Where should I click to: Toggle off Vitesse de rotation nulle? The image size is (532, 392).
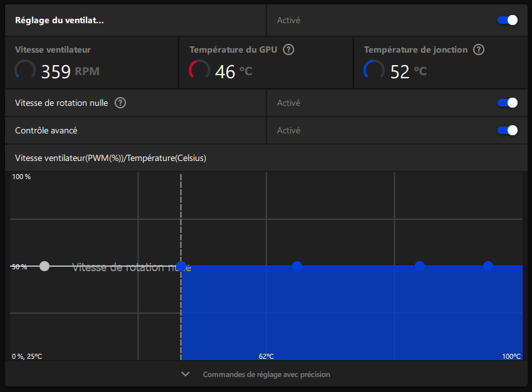(x=506, y=103)
